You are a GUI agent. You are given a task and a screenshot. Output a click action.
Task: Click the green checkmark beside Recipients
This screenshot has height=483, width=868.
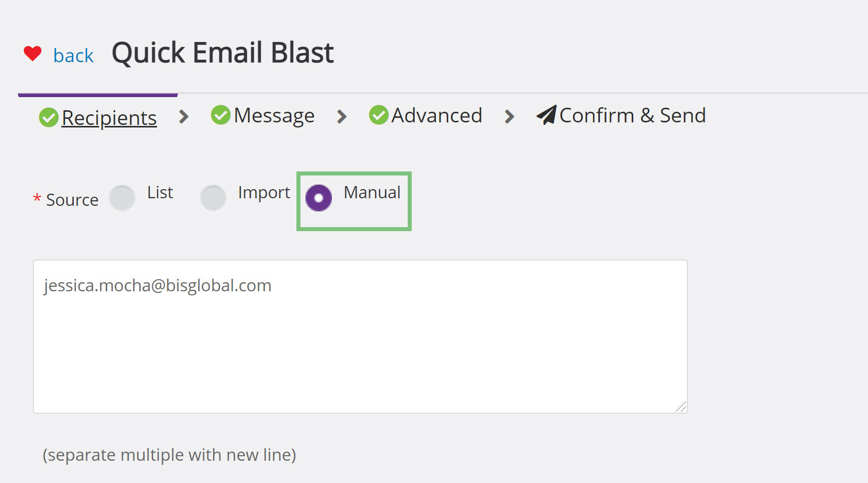(x=49, y=117)
